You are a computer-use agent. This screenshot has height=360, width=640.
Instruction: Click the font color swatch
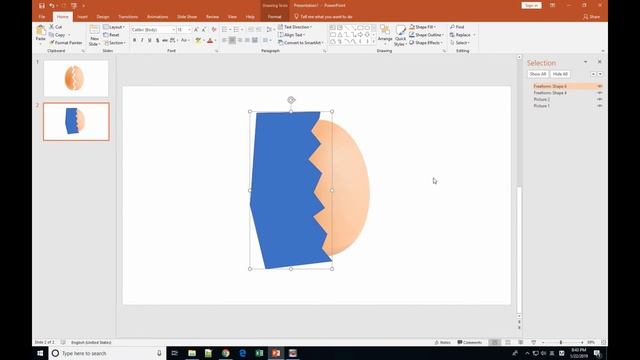(210, 40)
